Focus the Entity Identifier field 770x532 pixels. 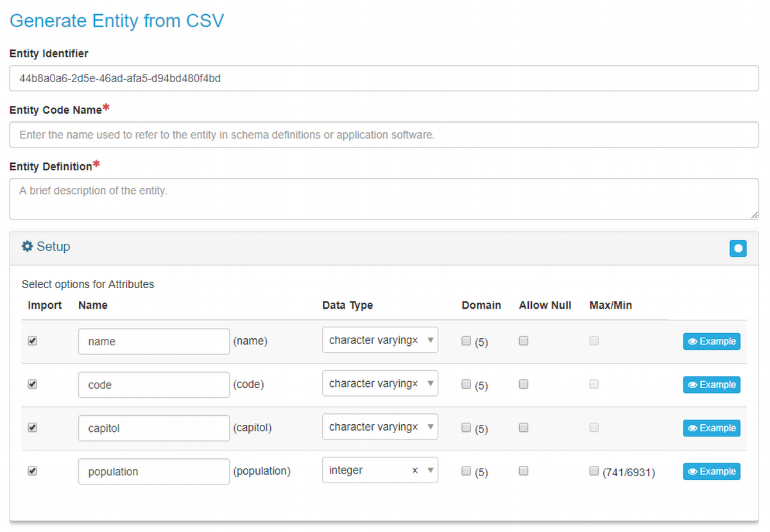(x=384, y=78)
